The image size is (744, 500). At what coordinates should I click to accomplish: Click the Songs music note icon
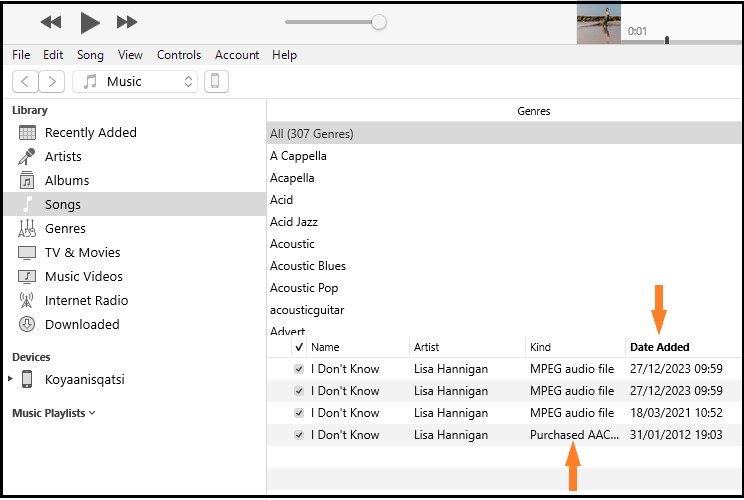[28, 204]
